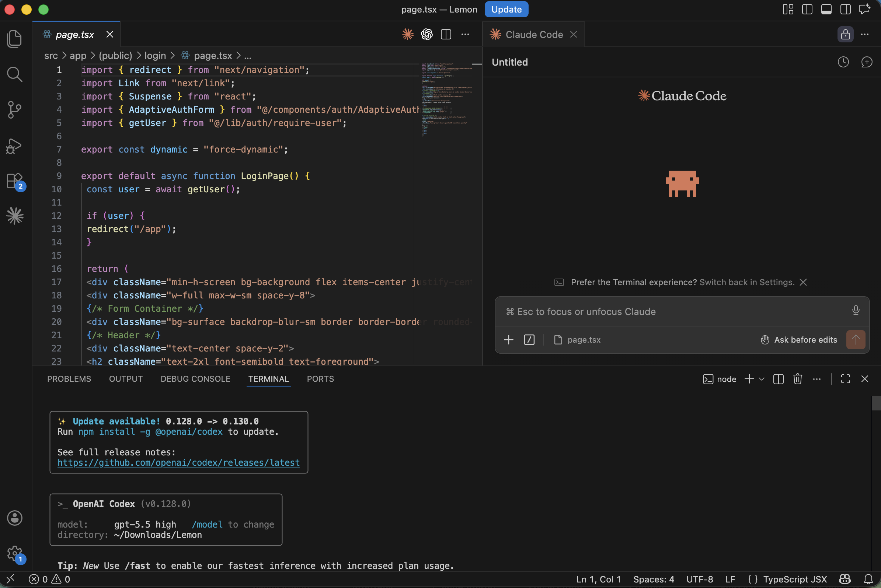The width and height of the screenshot is (881, 588).
Task: Click Ln 1, Col 1 in status bar
Action: [x=598, y=579]
